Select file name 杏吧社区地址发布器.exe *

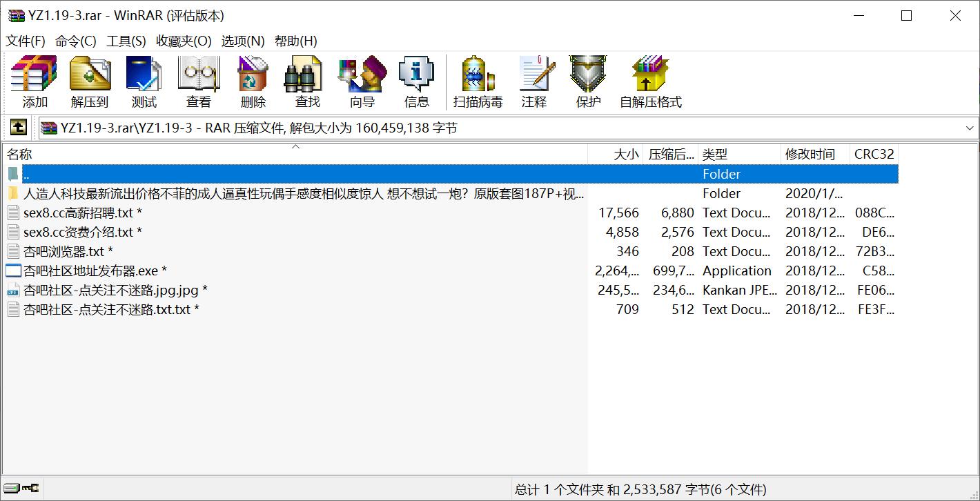(95, 271)
